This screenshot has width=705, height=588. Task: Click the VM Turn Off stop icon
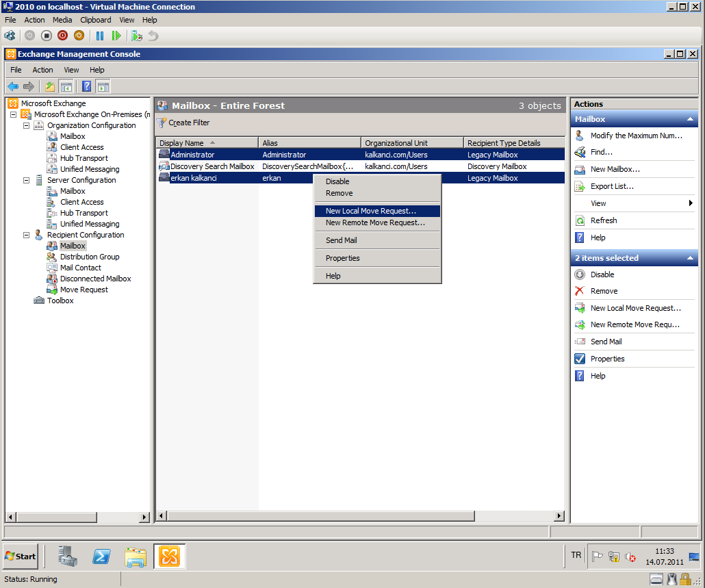point(47,36)
